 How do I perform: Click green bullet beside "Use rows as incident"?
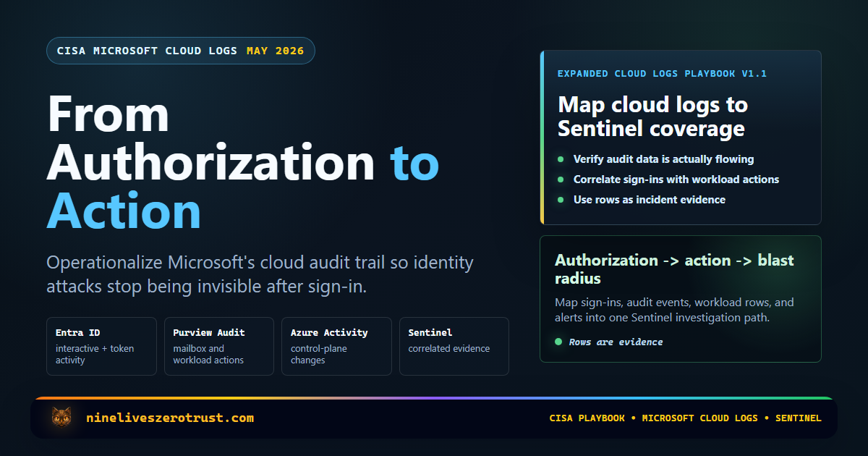click(x=561, y=200)
